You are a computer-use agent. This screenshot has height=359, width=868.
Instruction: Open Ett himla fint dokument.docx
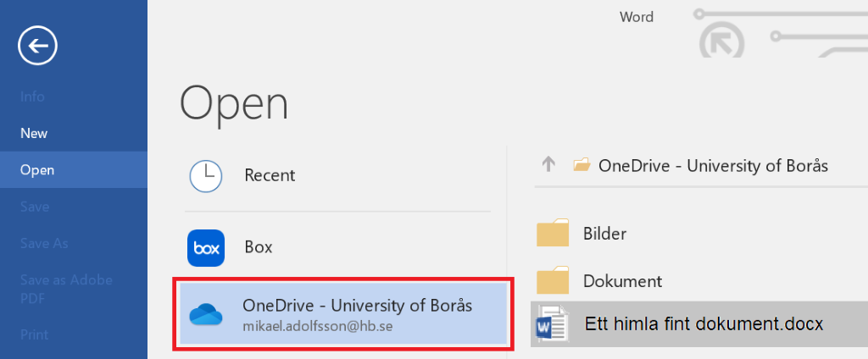(704, 323)
